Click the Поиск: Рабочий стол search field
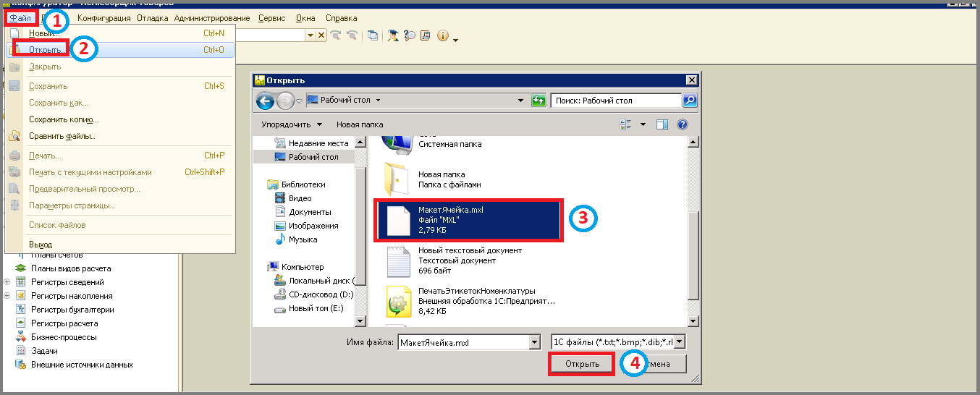Image resolution: width=980 pixels, height=395 pixels. pos(616,101)
